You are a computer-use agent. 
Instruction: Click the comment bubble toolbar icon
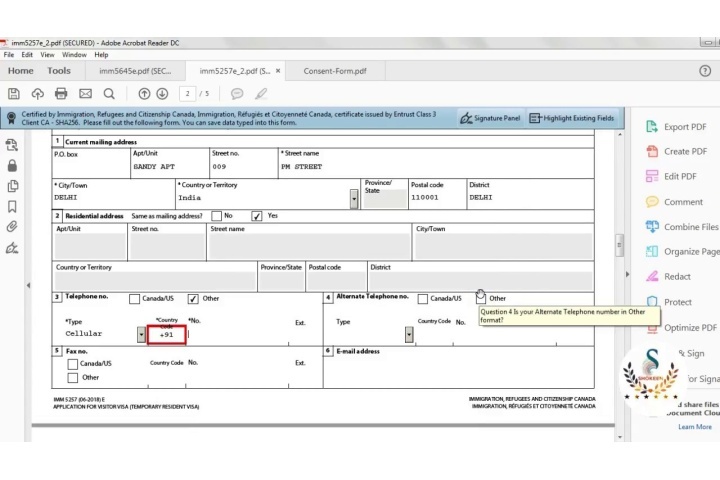coord(237,94)
